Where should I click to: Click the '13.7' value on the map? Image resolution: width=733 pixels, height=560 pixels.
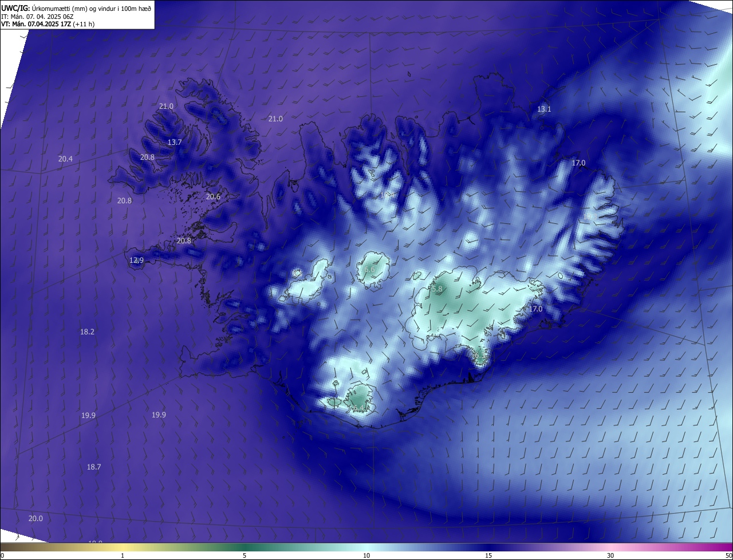(x=175, y=142)
